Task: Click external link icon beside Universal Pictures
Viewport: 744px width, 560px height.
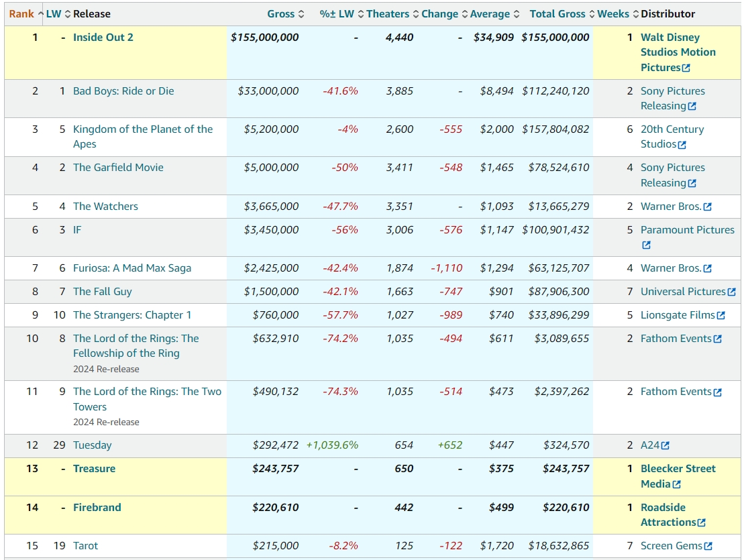Action: pos(731,292)
